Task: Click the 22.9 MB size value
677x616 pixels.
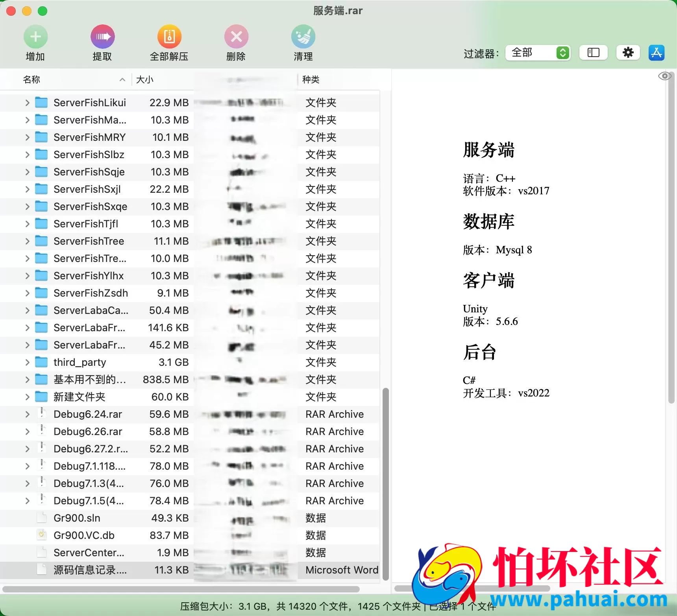Action: point(169,103)
